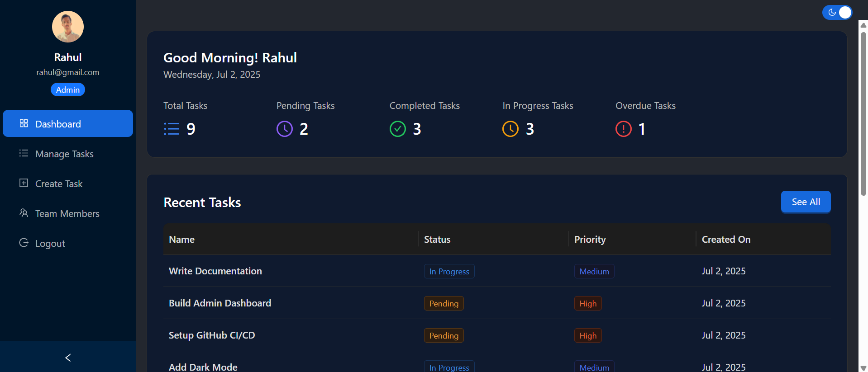Click Pending status of Build Admin Dashboard

[x=444, y=303]
